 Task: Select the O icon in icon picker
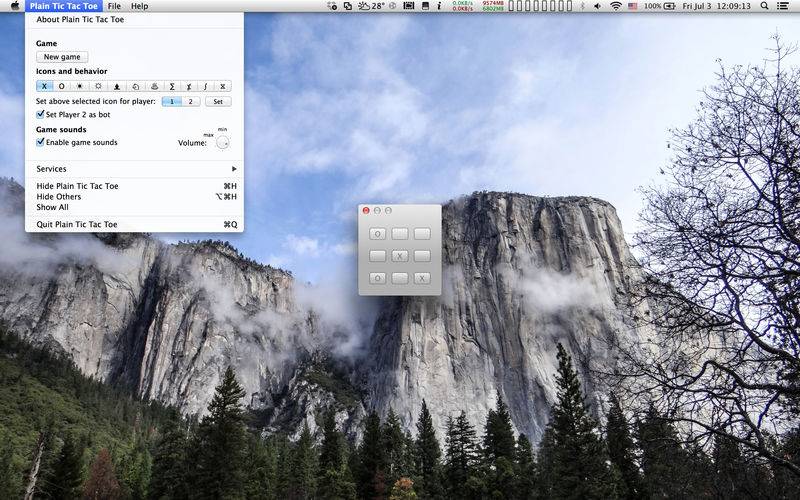(x=62, y=86)
